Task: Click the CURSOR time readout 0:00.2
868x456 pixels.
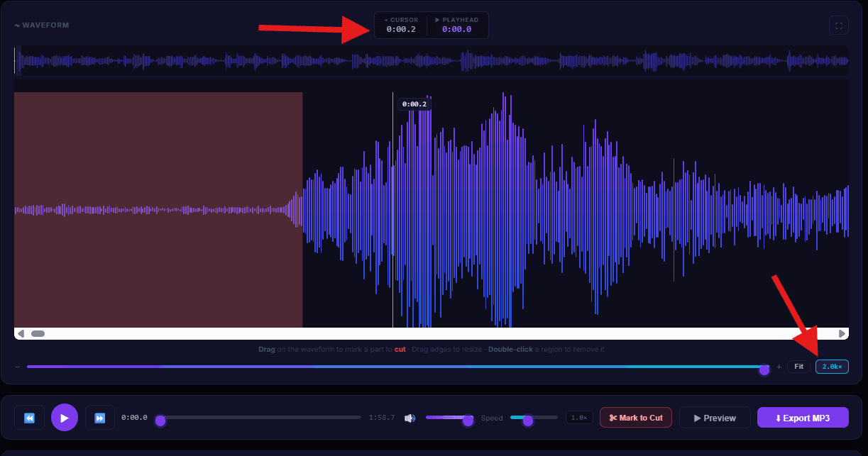Action: [x=401, y=29]
